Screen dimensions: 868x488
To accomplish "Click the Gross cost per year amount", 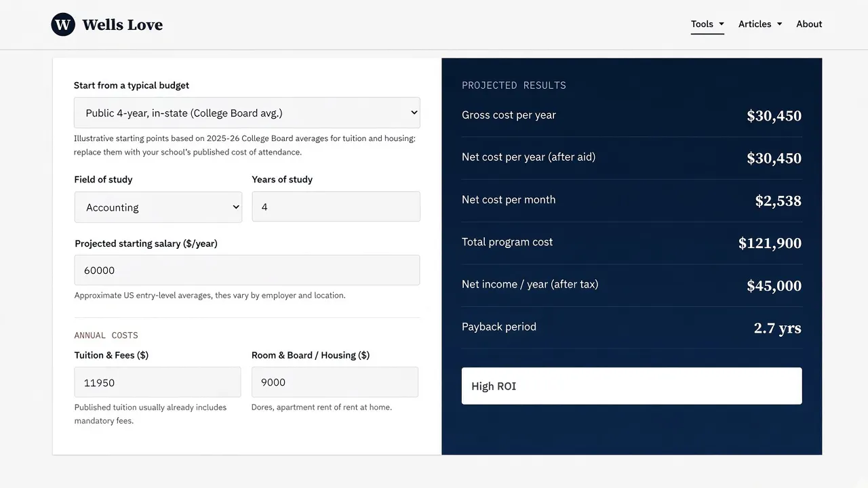I will tap(774, 115).
